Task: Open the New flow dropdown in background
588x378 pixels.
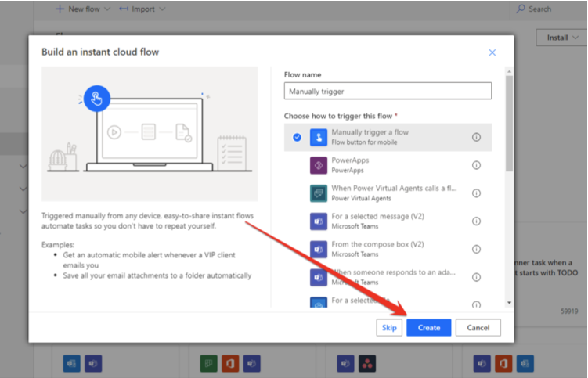Action: 83,9
